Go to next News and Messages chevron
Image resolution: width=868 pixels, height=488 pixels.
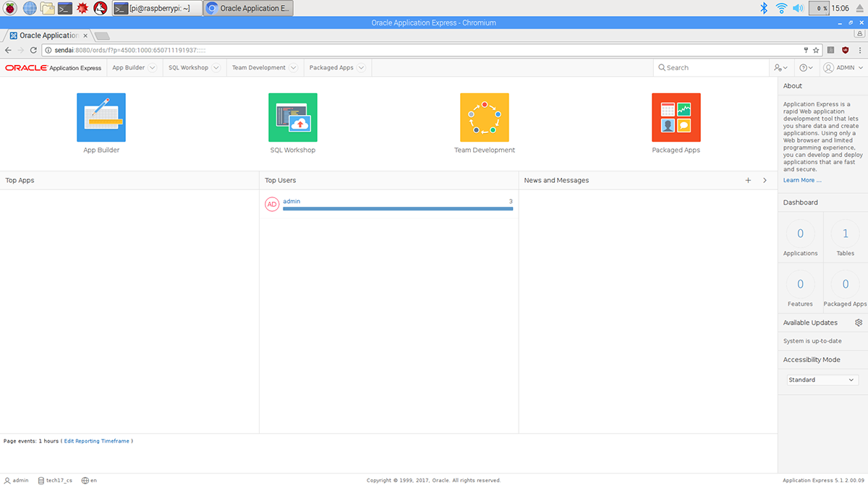click(765, 180)
